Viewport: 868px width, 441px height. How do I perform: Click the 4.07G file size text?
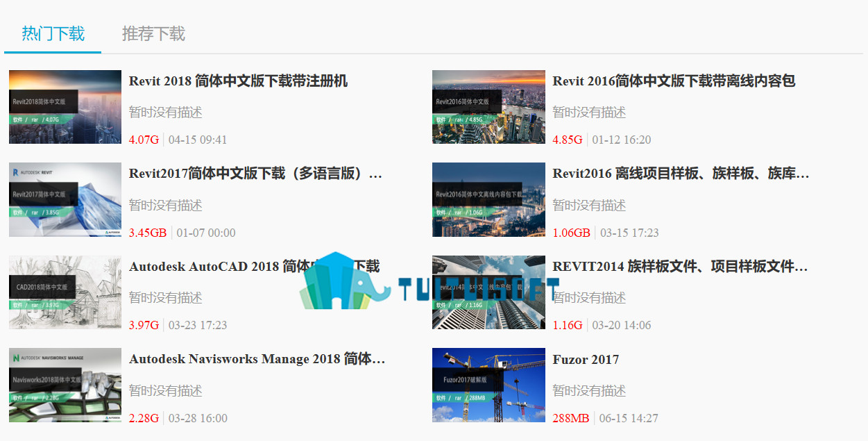(144, 140)
